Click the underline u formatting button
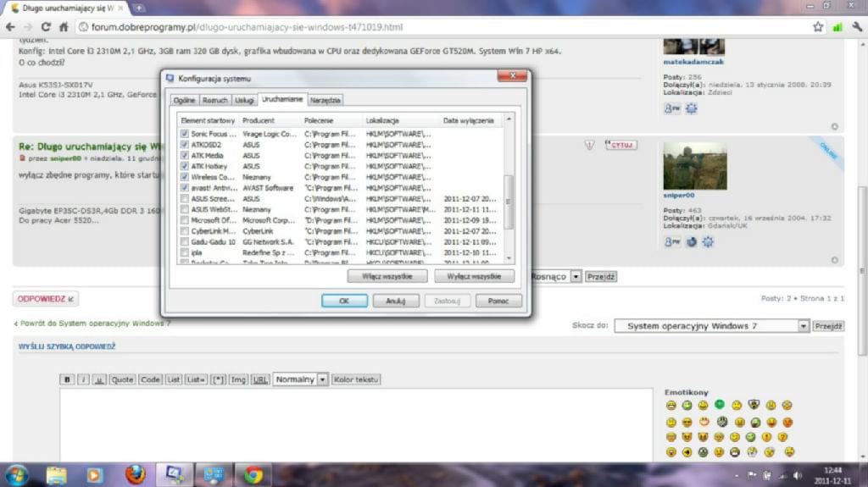This screenshot has height=487, width=868. click(x=99, y=379)
